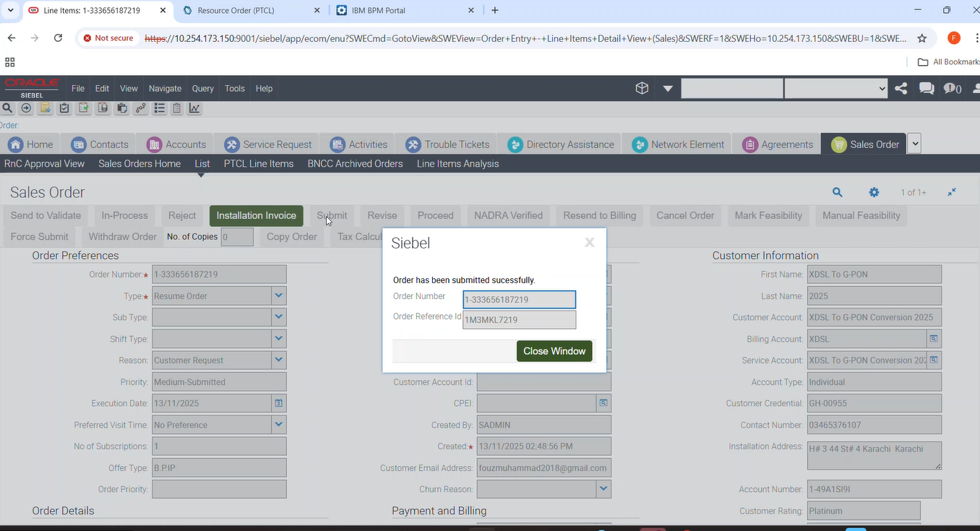
Task: Click the bulleted list icon in the toolbar
Action: pyautogui.click(x=160, y=108)
